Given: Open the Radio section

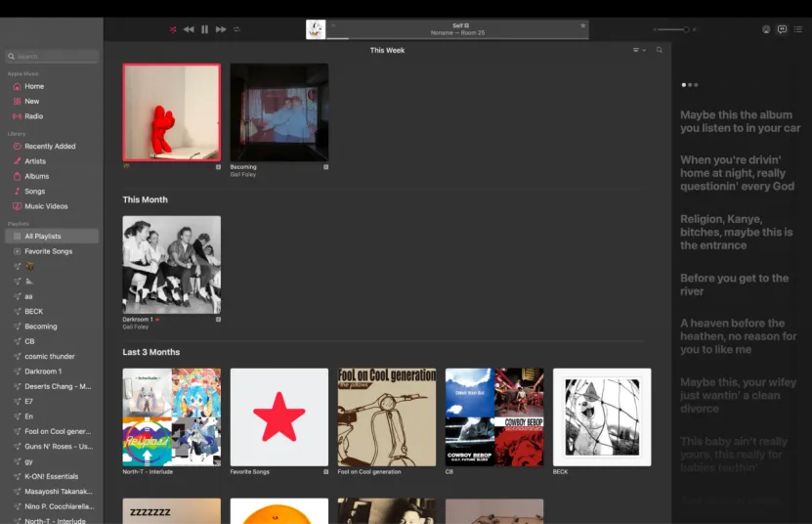Looking at the screenshot, I should 52,116.
